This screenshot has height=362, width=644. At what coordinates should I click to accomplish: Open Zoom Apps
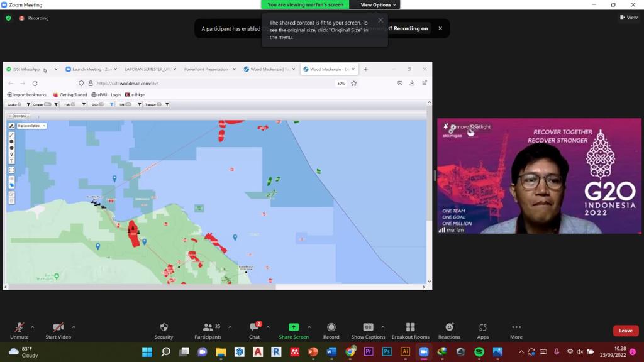click(482, 331)
